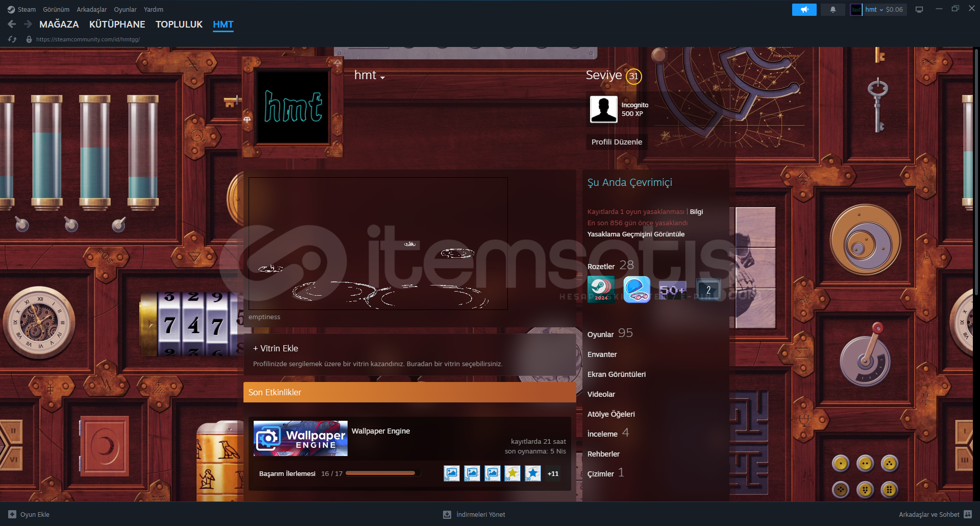The height and width of the screenshot is (526, 980).
Task: Click the Arkadaşlar ve Sohbet text
Action: (x=929, y=514)
